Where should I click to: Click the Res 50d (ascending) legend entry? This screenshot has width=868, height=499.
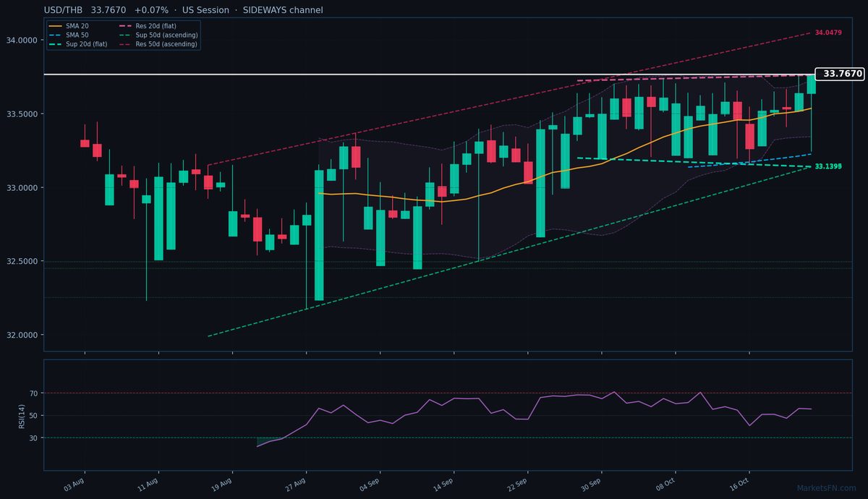[158, 43]
